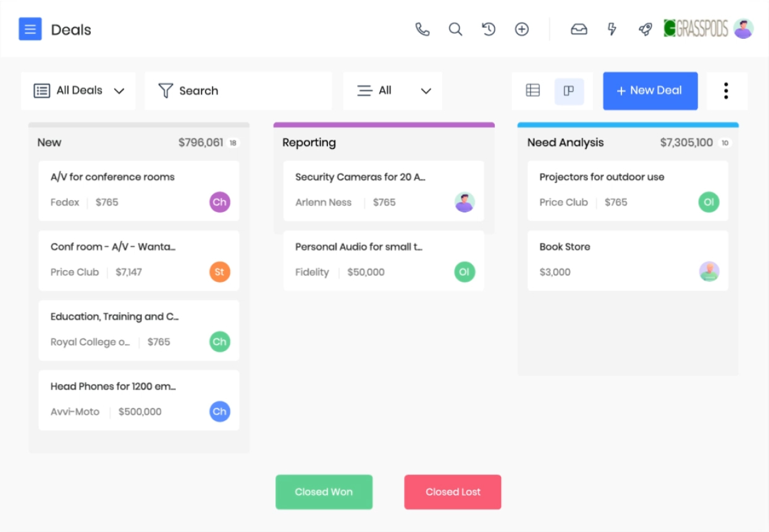This screenshot has height=532, width=769.
Task: Click the New column header
Action: click(x=49, y=143)
